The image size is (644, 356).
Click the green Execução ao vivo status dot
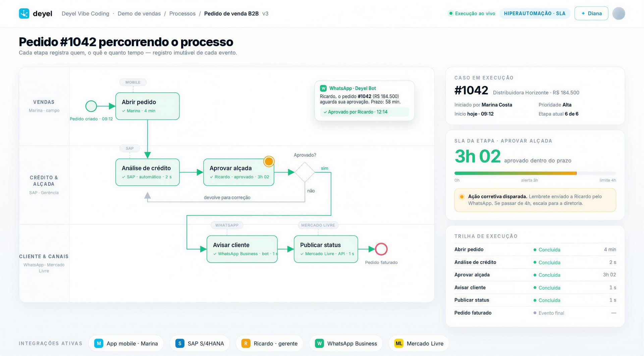(450, 13)
